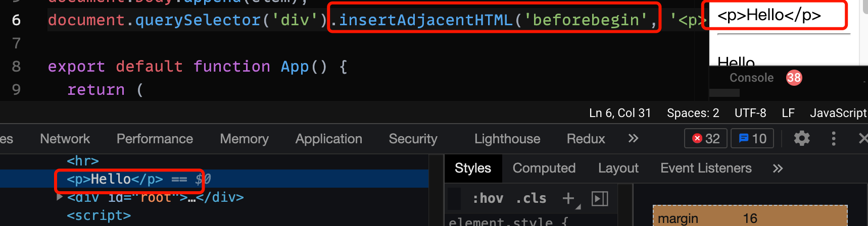The height and width of the screenshot is (226, 868).
Task: Change JavaScript language mode in status bar
Action: (838, 113)
